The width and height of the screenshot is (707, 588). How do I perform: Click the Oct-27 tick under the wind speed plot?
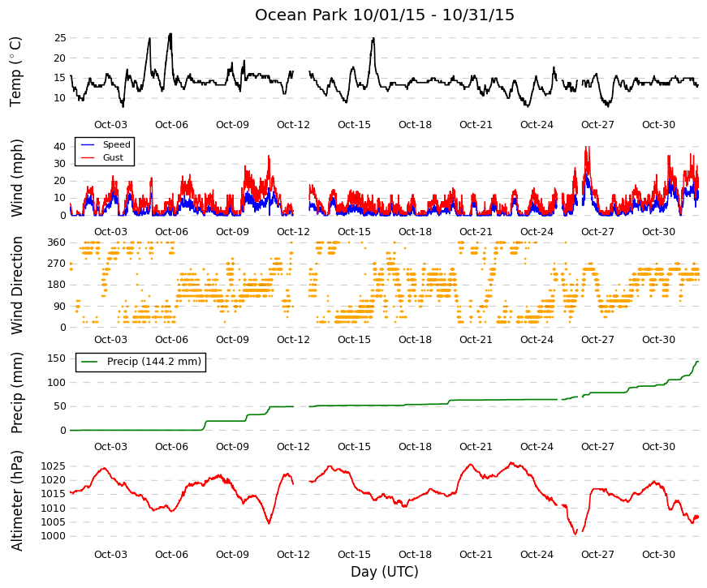coord(597,232)
